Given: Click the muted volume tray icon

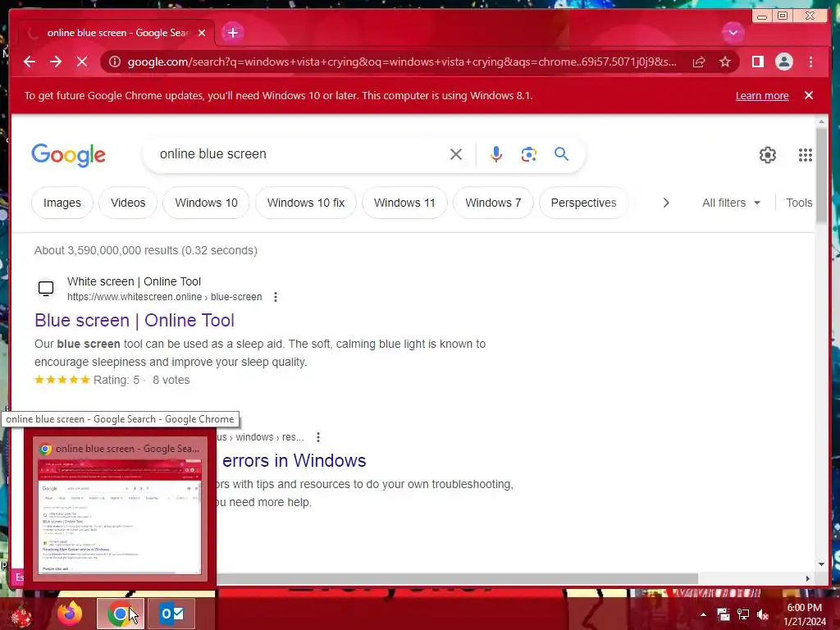Looking at the screenshot, I should [x=762, y=614].
